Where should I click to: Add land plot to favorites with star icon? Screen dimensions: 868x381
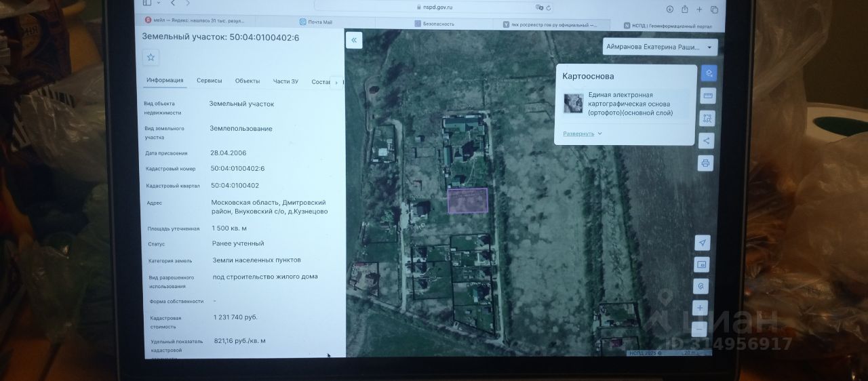pos(151,58)
